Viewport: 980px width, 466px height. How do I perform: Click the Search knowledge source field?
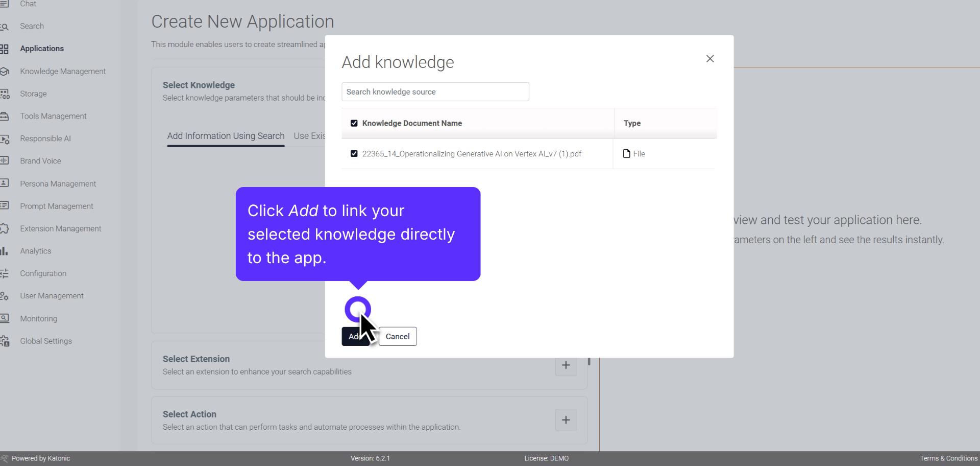(x=435, y=91)
